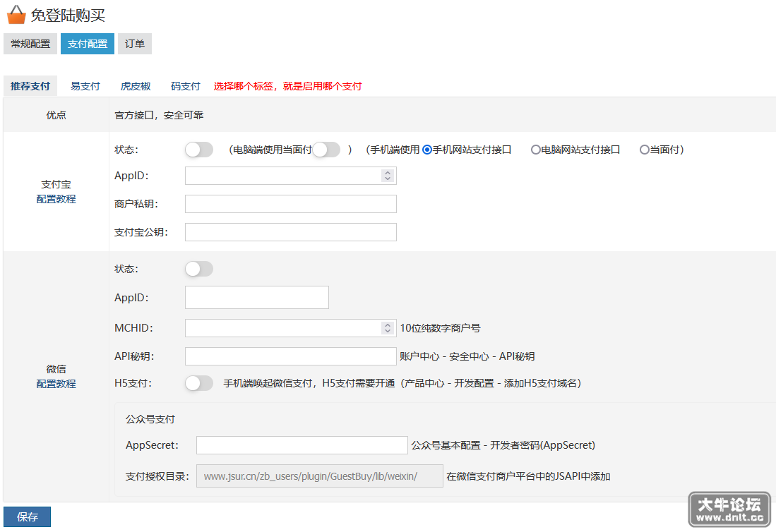Click the 支付宝公钥 input field

coord(290,232)
